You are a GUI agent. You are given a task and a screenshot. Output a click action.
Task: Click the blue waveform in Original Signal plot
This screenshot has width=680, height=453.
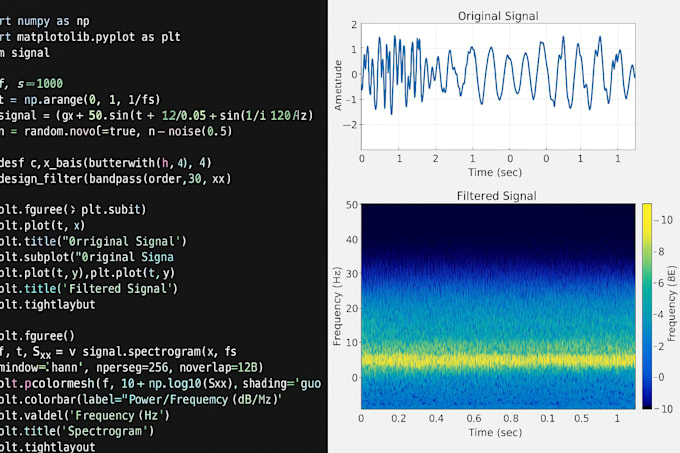(x=498, y=75)
